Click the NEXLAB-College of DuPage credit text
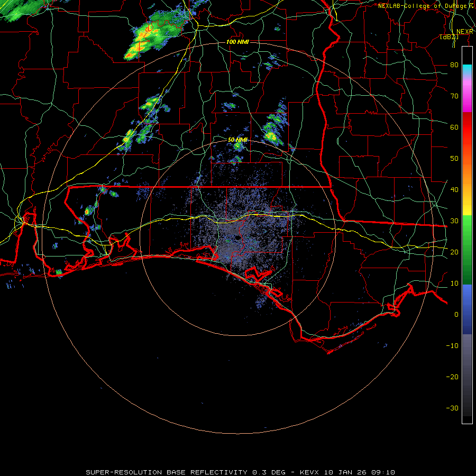The height and width of the screenshot is (476, 476). tap(426, 6)
